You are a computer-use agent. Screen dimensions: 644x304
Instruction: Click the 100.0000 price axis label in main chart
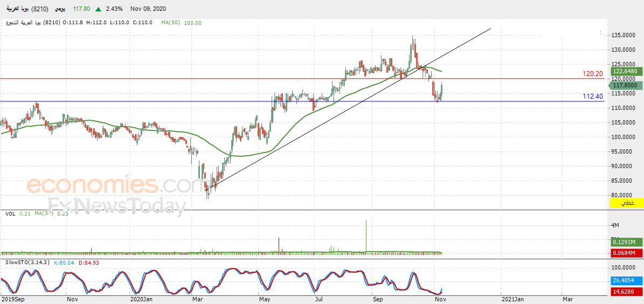624,137
